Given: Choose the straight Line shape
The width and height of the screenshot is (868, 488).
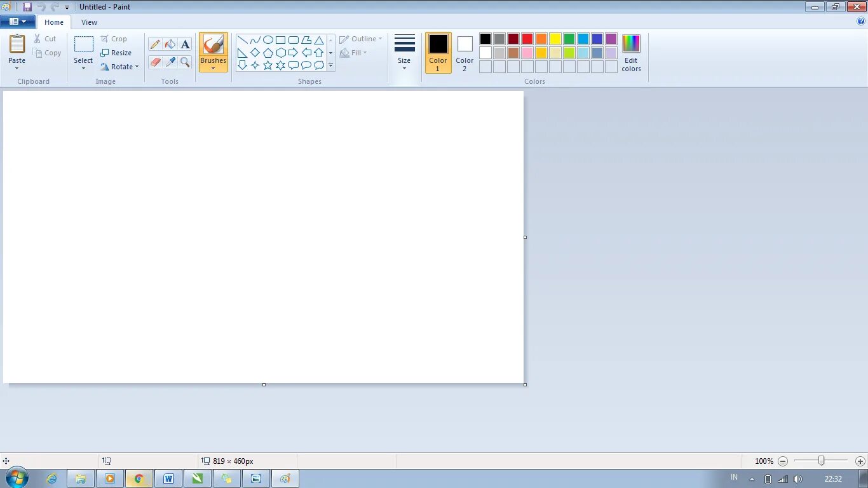Looking at the screenshot, I should pos(242,40).
